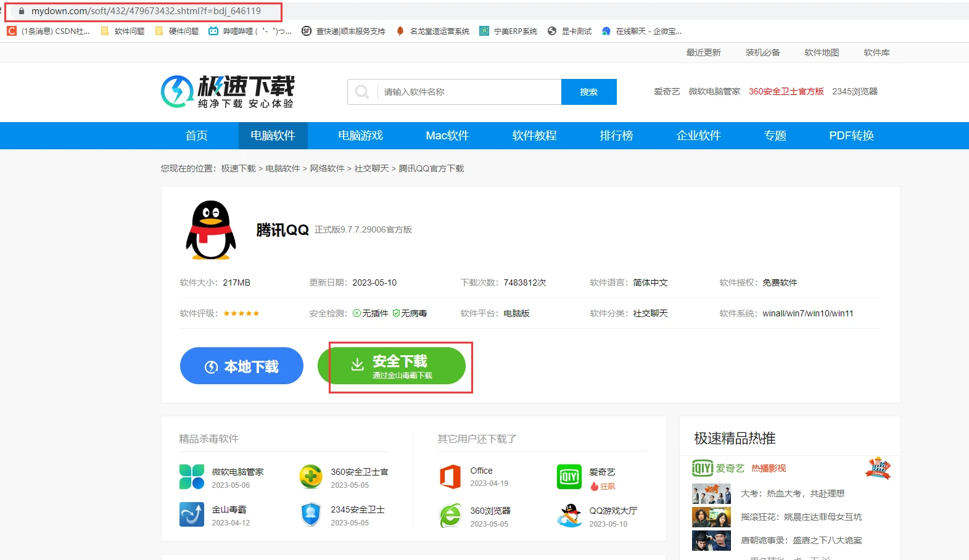Image resolution: width=969 pixels, height=560 pixels.
Task: Open the 360浏览器 app icon
Action: click(450, 516)
